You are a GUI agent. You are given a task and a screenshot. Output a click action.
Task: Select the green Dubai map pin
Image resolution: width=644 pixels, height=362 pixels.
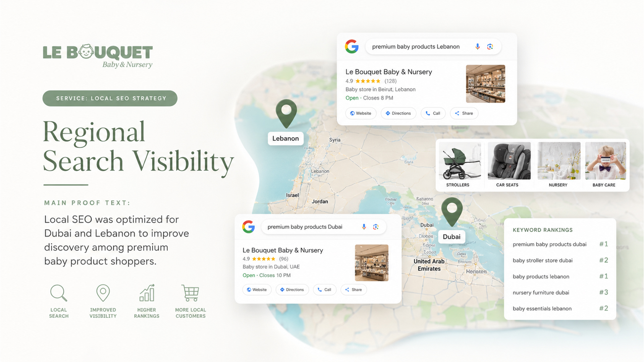click(x=452, y=212)
